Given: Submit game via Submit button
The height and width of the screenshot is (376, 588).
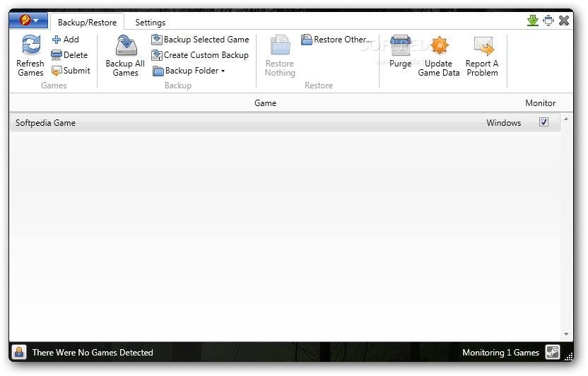Looking at the screenshot, I should point(71,71).
